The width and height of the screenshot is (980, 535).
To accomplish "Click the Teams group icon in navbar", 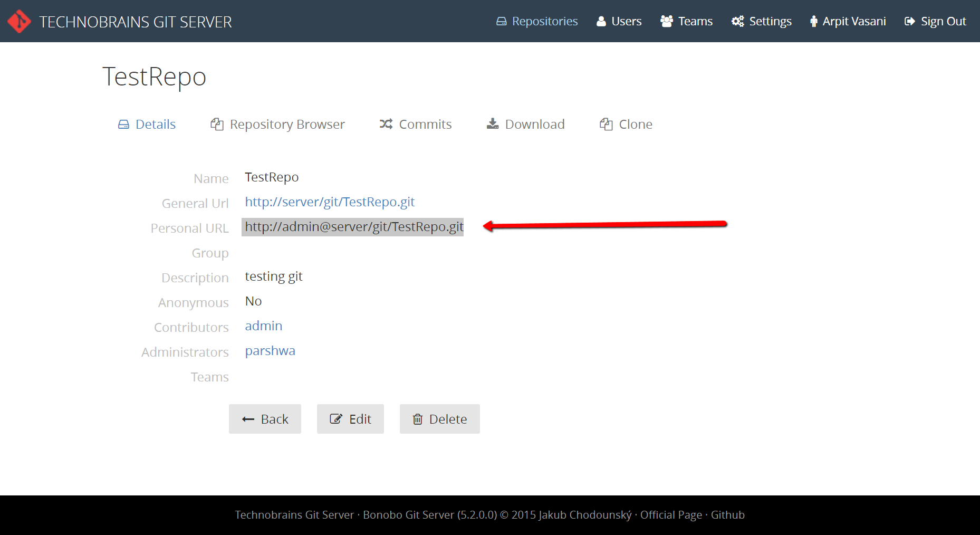I will pos(667,22).
